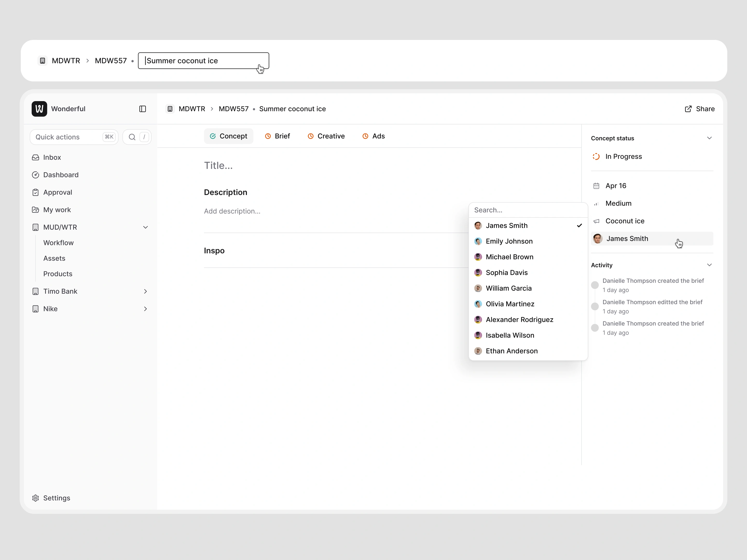Select James Smith checked option in list

[507, 226]
